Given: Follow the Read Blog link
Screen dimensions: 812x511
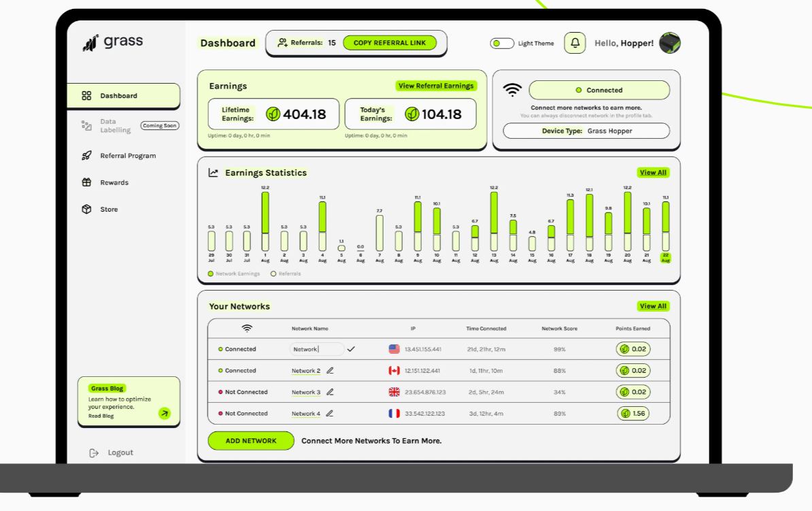Looking at the screenshot, I should tap(101, 416).
